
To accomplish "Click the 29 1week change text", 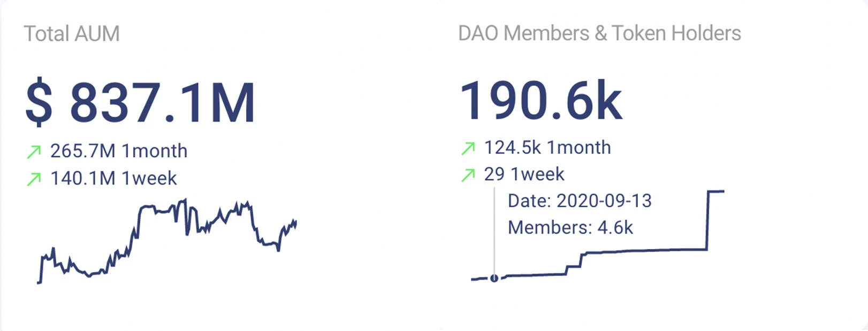I will pyautogui.click(x=524, y=174).
